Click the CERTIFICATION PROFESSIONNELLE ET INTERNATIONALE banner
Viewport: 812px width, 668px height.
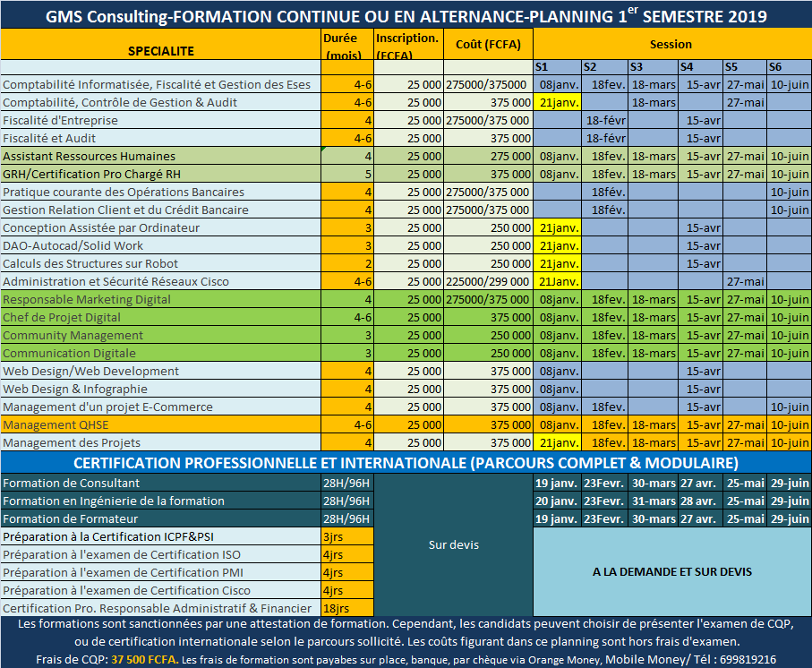tap(406, 463)
